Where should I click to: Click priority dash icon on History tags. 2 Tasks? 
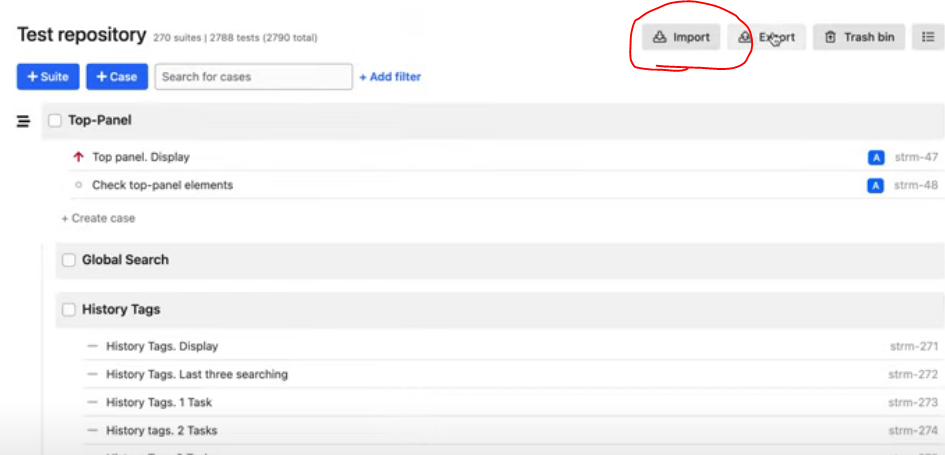point(92,430)
